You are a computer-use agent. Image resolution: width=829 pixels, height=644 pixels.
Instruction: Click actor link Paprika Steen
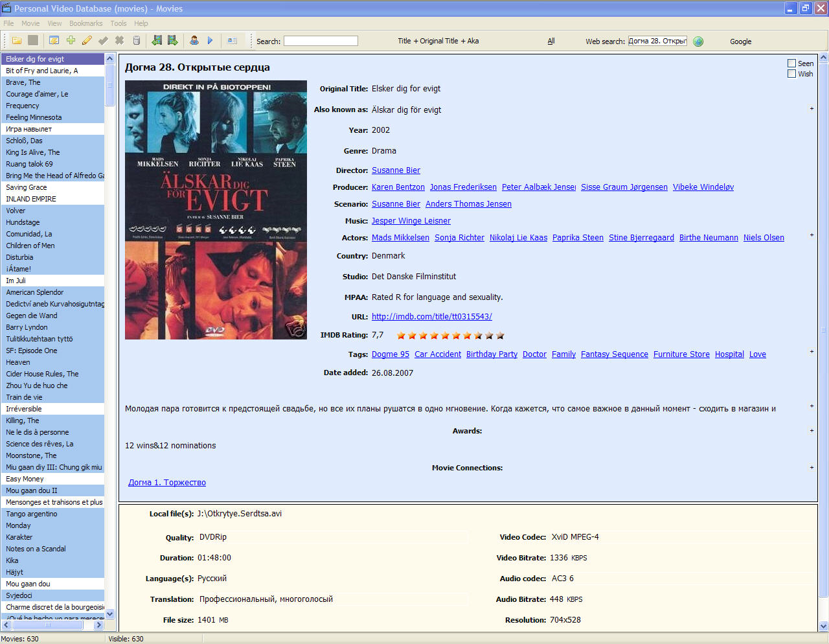[578, 238]
